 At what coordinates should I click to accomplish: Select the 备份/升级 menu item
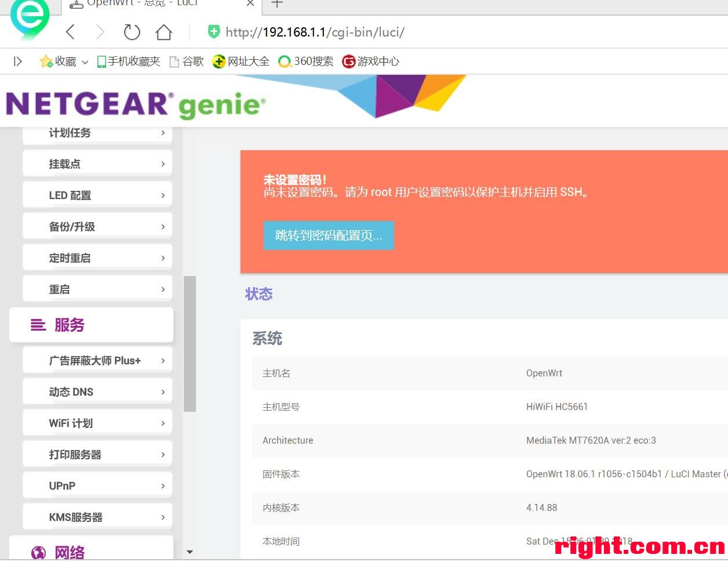pos(97,227)
